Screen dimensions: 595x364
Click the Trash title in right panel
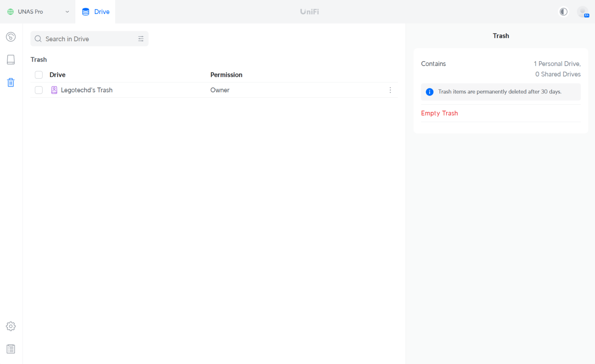pyautogui.click(x=501, y=36)
